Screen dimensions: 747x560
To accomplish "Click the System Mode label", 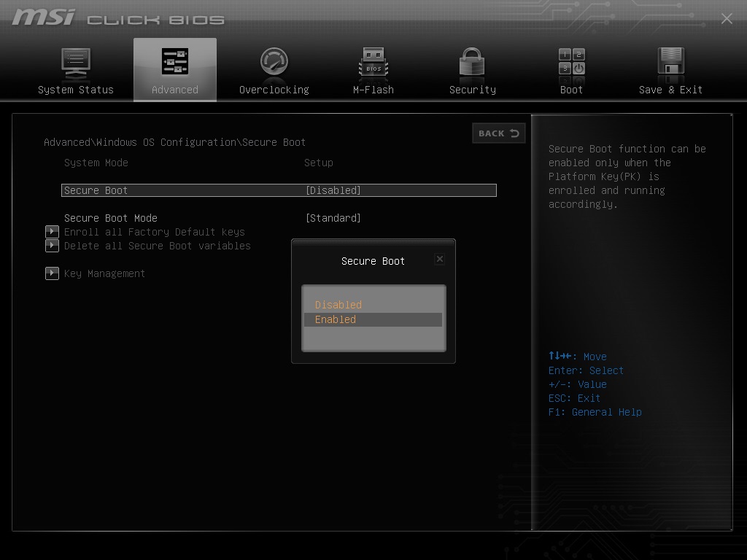I will tap(96, 163).
